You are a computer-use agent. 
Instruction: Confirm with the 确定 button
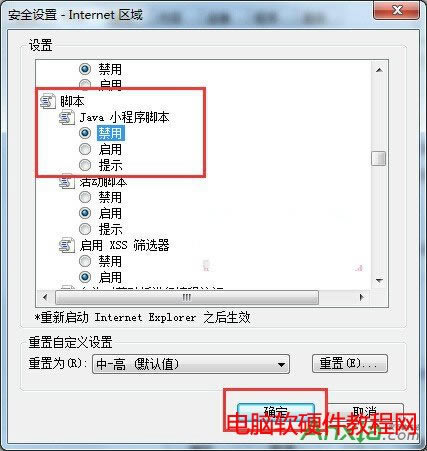click(x=276, y=413)
